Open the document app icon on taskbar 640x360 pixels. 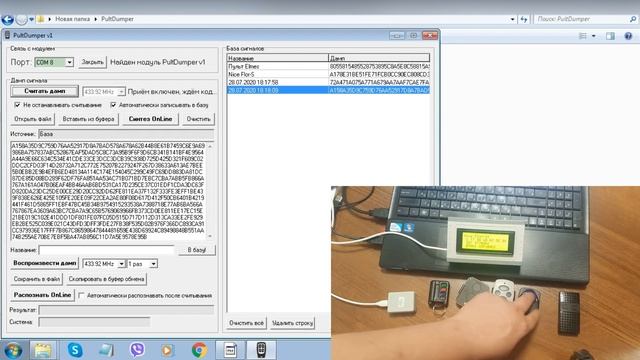point(230,350)
